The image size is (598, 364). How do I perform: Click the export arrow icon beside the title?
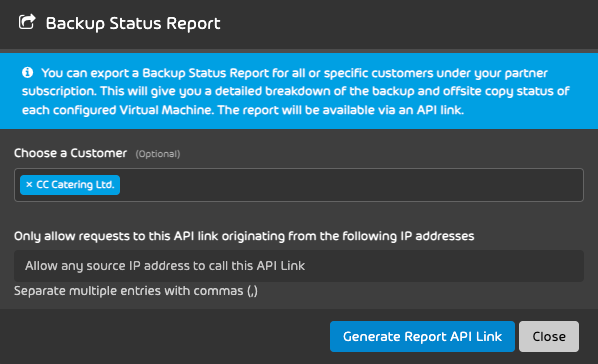27,22
